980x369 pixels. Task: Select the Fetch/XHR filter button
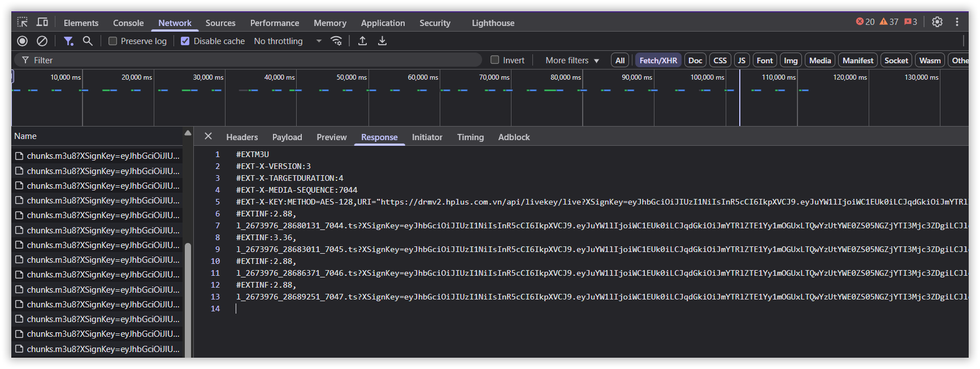coord(658,60)
